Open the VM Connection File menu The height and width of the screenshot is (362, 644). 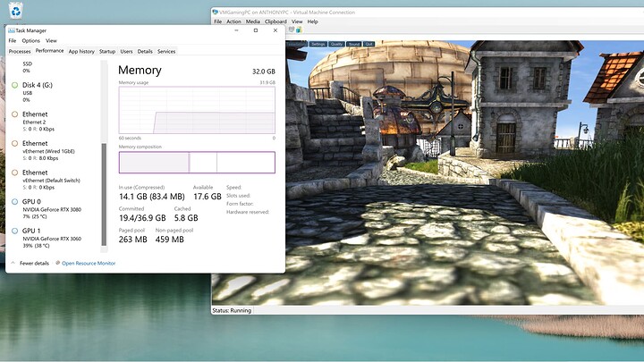click(x=218, y=21)
